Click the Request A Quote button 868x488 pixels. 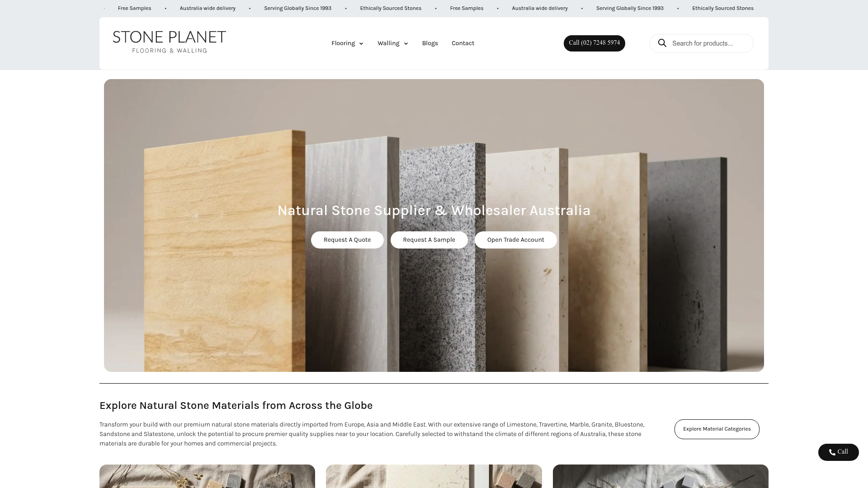coord(347,240)
